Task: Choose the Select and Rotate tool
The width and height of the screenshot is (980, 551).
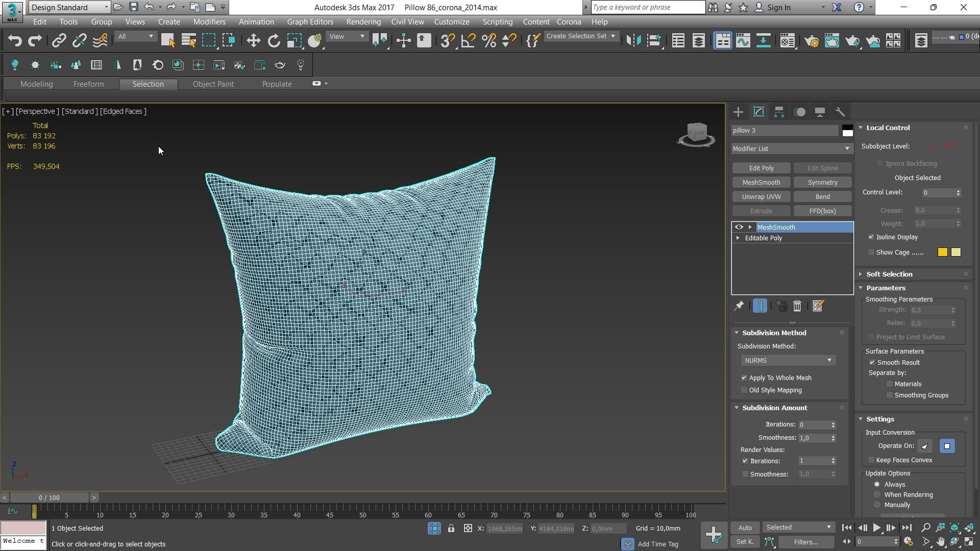Action: 274,41
